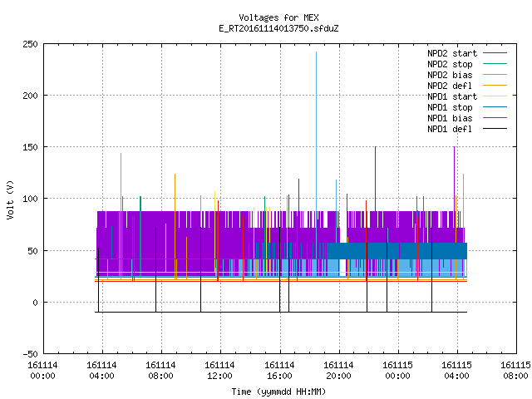Click the '161114 00:00' x-axis tick label
This screenshot has height=399, width=532.
tap(42, 371)
